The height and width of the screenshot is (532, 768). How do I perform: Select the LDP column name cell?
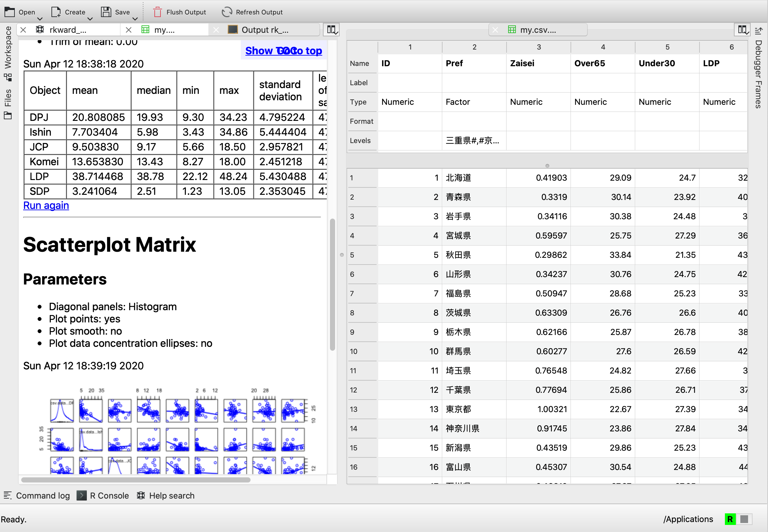(723, 63)
